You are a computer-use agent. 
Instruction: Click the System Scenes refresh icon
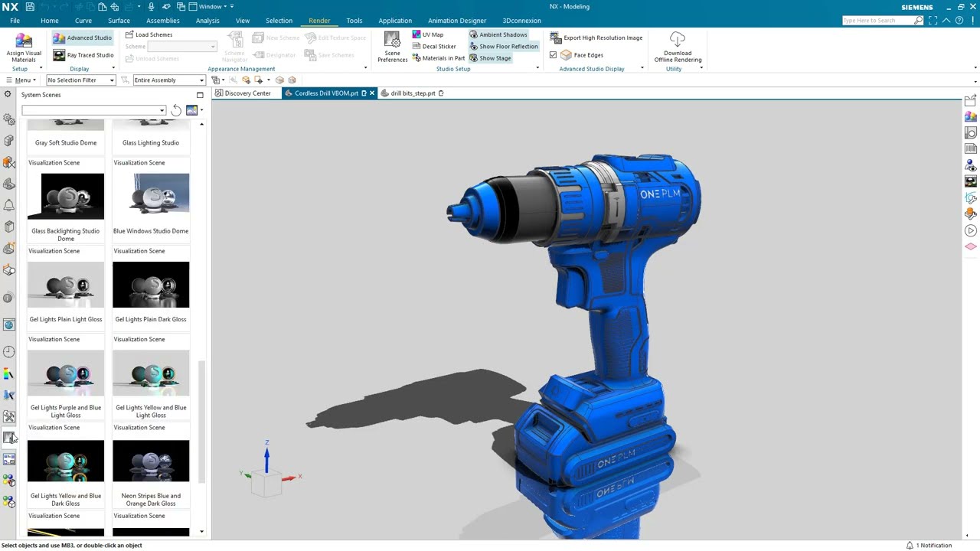(176, 110)
